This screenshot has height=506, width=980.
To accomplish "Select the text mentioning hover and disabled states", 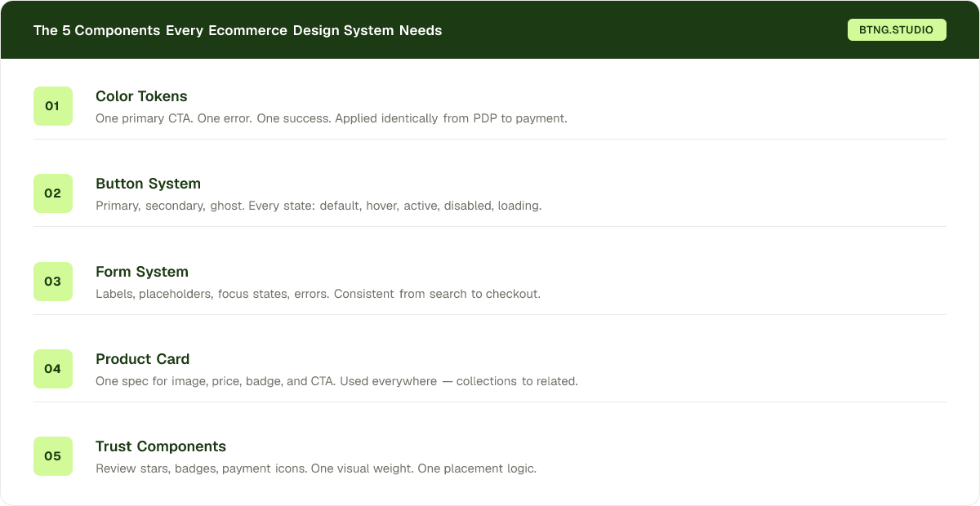I will [318, 206].
